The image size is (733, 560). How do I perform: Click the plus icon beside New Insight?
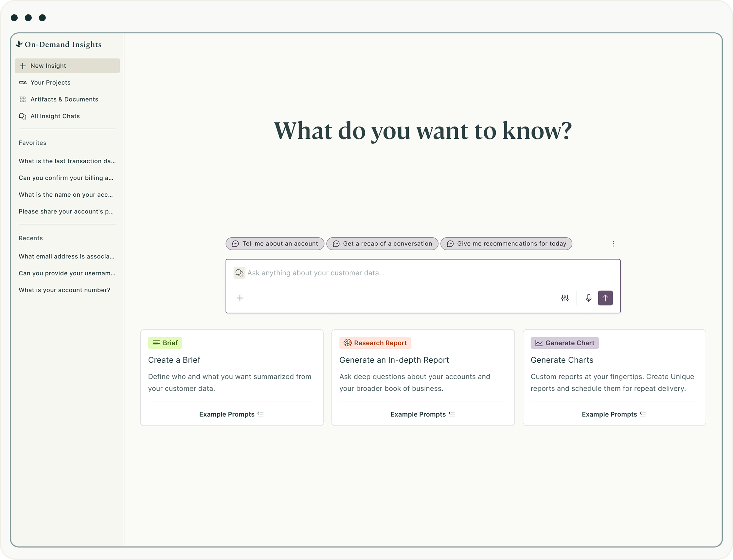[x=23, y=66]
